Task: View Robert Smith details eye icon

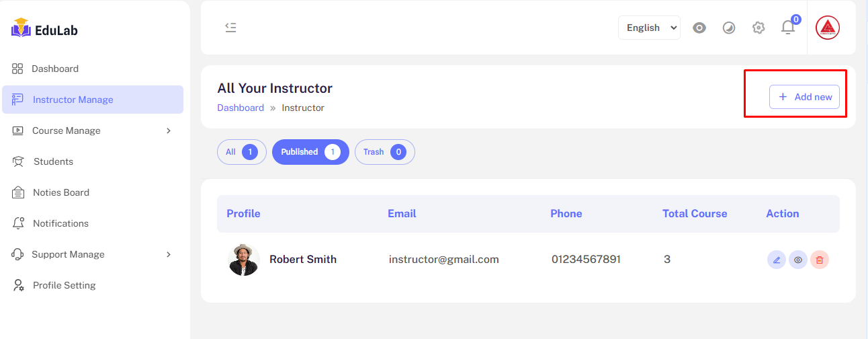Action: pos(798,260)
